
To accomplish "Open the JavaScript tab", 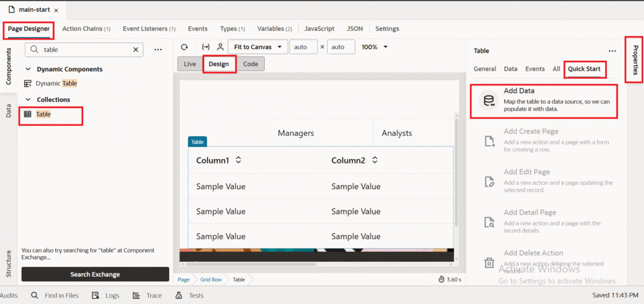I will (319, 29).
